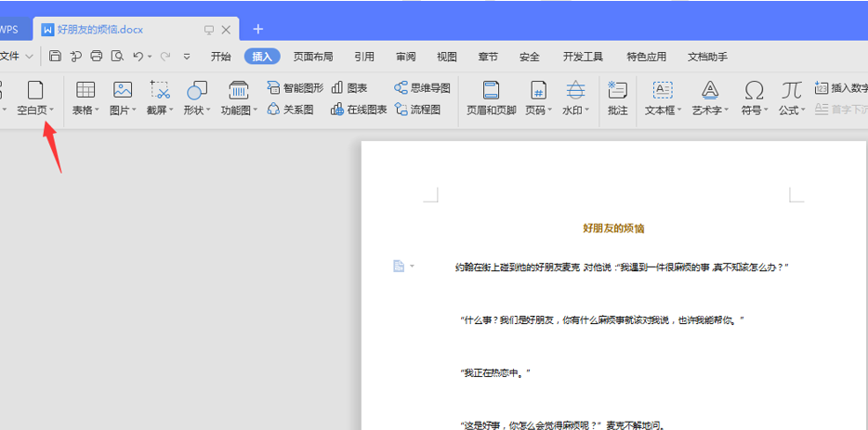Click the Screenshot (截屏) icon
The image size is (868, 430).
point(160,90)
